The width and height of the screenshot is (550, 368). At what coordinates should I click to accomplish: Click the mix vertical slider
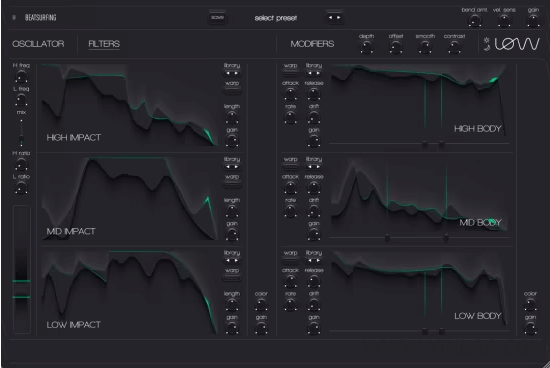(21, 132)
